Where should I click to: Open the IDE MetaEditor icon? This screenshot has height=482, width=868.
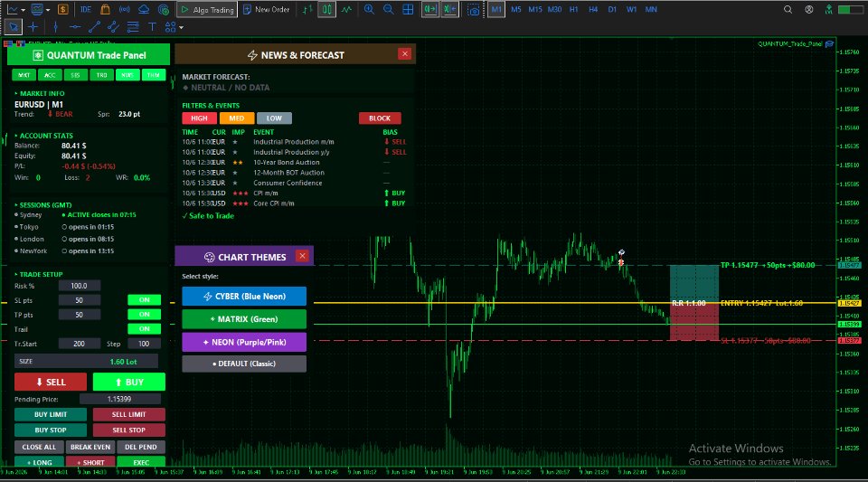coord(86,9)
